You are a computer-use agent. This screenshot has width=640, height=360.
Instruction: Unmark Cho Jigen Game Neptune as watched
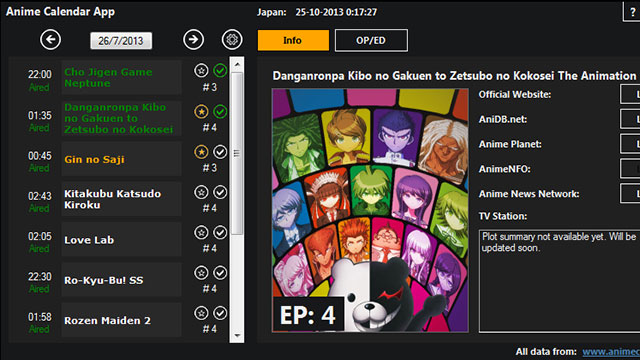220,71
